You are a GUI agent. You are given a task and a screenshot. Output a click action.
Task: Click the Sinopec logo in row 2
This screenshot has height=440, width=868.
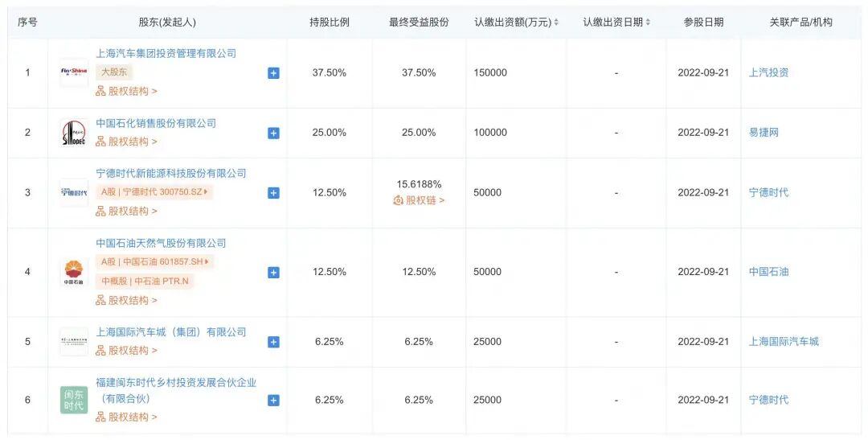(x=74, y=133)
